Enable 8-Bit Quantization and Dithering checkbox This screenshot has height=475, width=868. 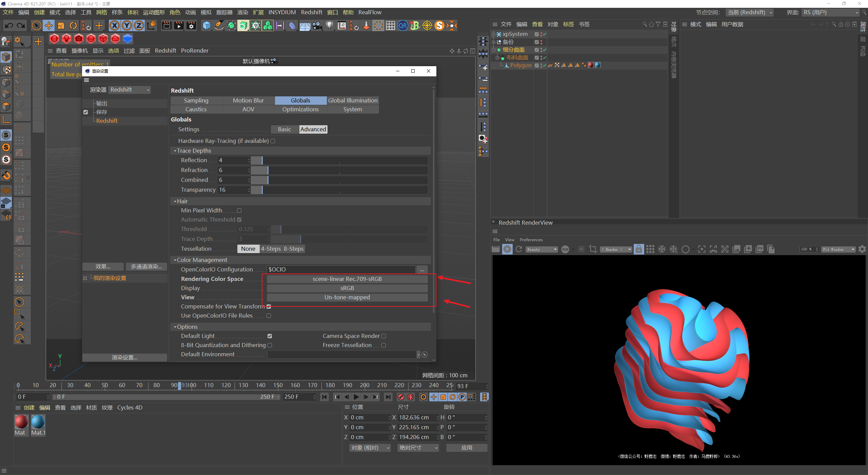pos(270,345)
